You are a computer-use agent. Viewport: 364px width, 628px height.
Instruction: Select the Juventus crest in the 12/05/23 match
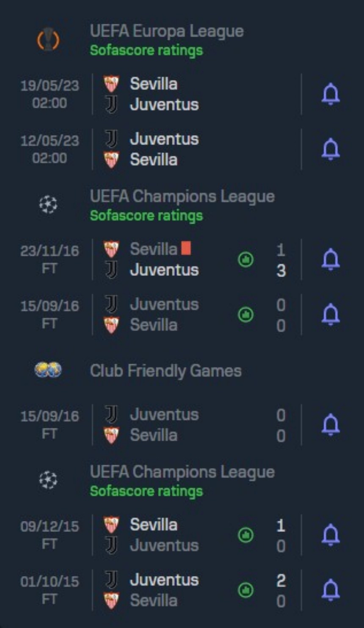pyautogui.click(x=110, y=139)
